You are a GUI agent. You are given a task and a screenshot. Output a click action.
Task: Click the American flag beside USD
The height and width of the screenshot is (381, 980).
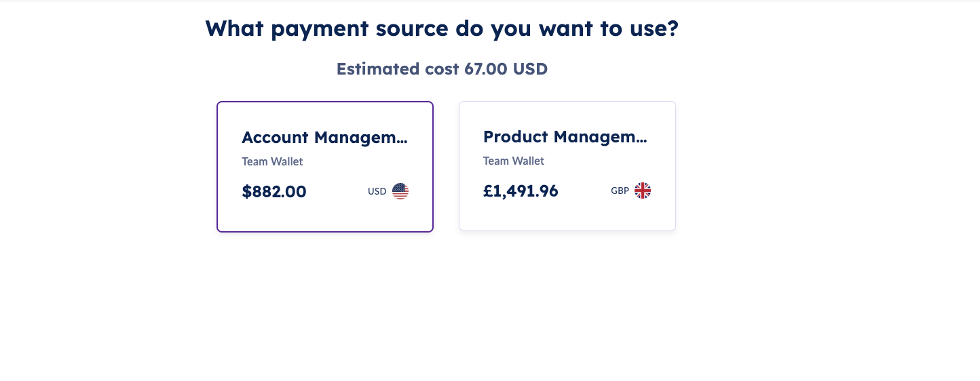click(400, 191)
